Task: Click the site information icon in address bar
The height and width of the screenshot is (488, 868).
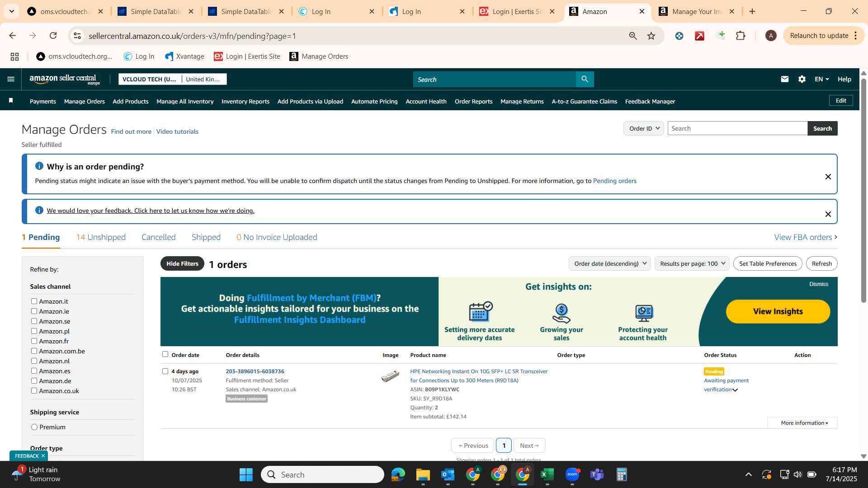Action: [x=77, y=36]
